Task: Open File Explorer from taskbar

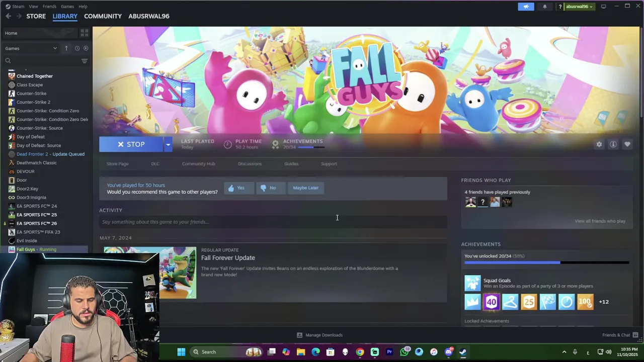Action: (301, 352)
